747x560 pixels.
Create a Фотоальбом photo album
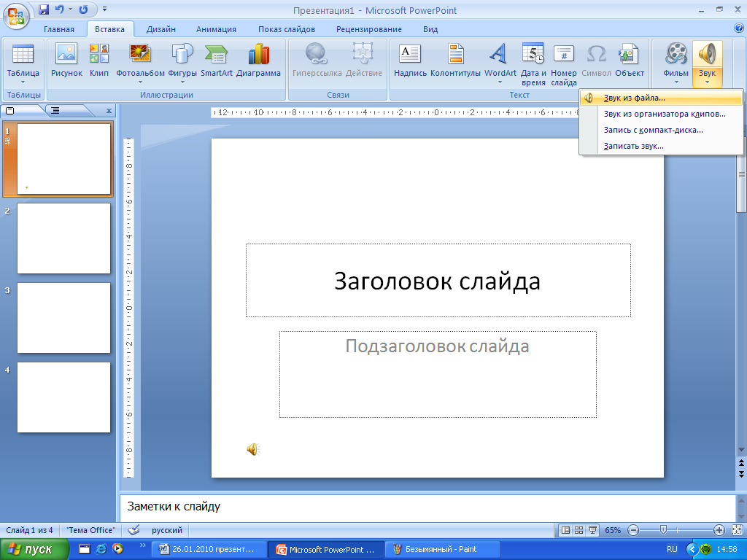click(x=140, y=64)
